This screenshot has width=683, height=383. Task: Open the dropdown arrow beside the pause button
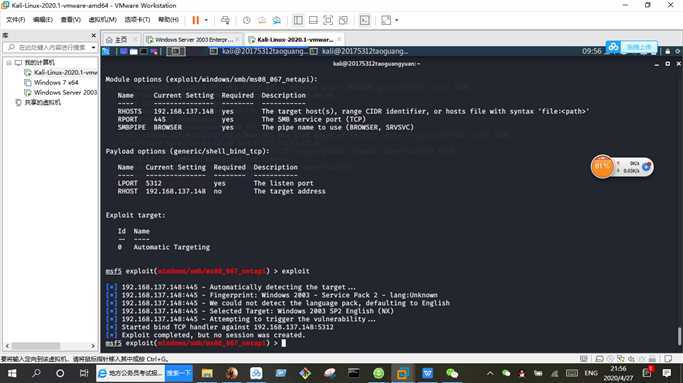click(x=206, y=20)
